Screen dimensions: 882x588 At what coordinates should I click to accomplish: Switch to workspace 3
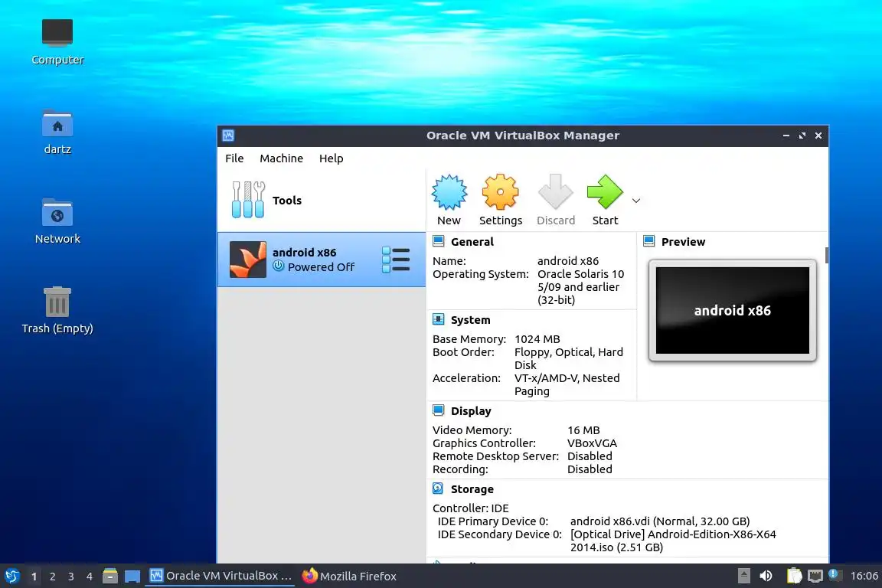tap(71, 577)
